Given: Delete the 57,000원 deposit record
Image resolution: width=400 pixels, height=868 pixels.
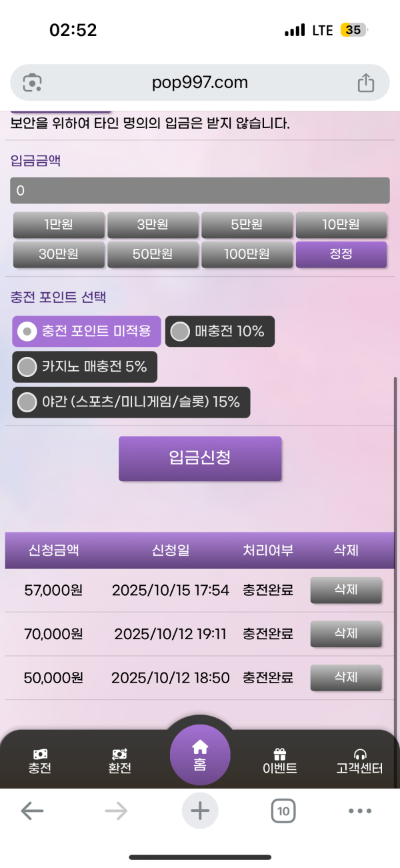Looking at the screenshot, I should pyautogui.click(x=346, y=590).
